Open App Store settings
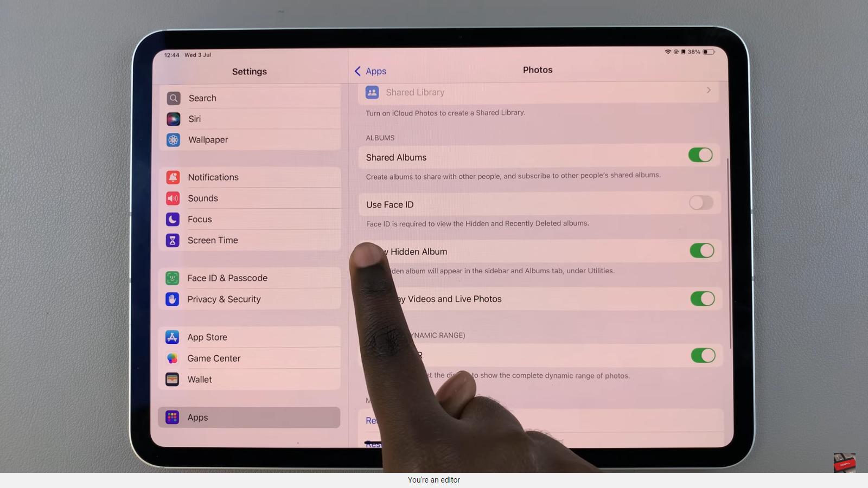Viewport: 868px width, 488px height. (250, 337)
